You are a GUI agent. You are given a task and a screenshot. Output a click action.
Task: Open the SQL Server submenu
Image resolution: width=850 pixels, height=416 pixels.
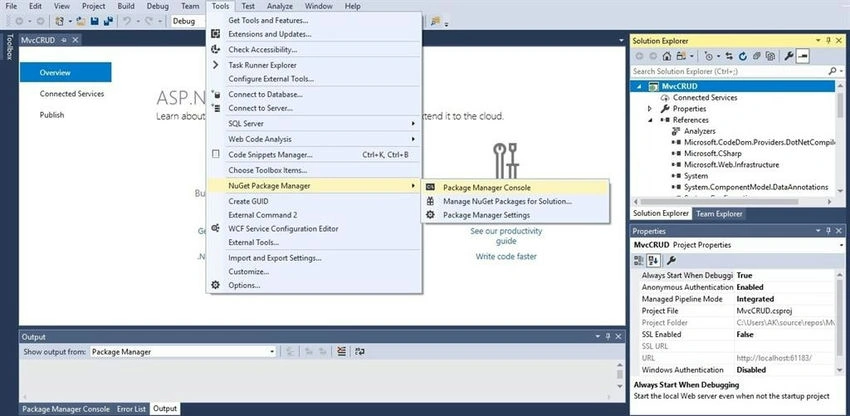314,124
